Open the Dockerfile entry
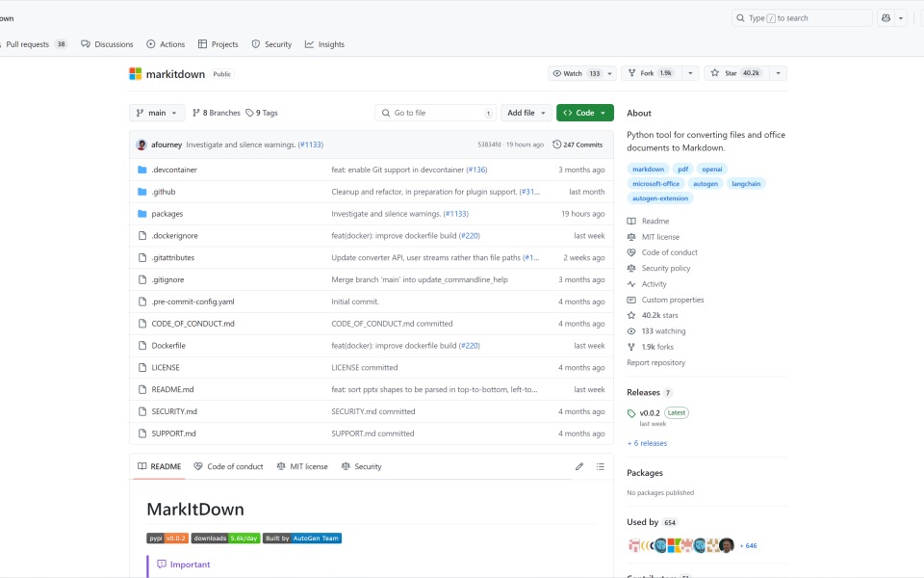This screenshot has height=578, width=924. (x=168, y=346)
